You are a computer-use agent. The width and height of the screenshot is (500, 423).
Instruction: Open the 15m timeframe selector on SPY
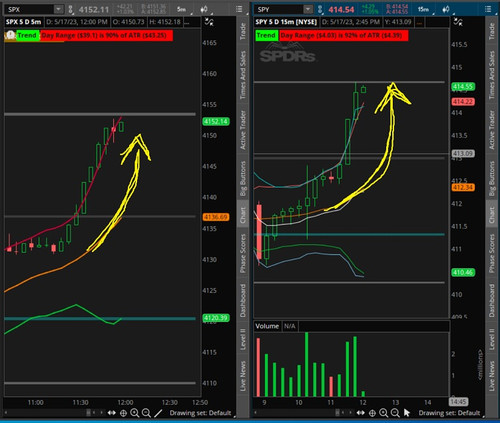pyautogui.click(x=424, y=9)
